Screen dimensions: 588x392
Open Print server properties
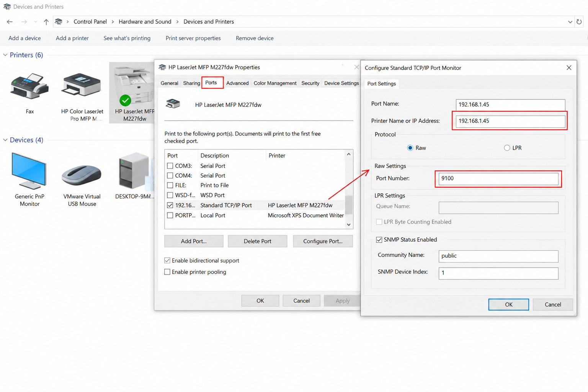pyautogui.click(x=193, y=38)
